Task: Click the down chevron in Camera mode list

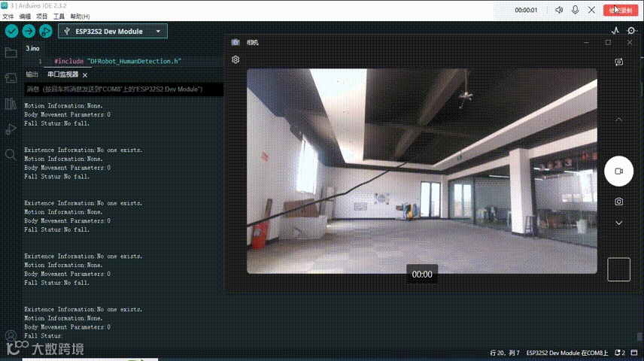Action: coord(618,223)
